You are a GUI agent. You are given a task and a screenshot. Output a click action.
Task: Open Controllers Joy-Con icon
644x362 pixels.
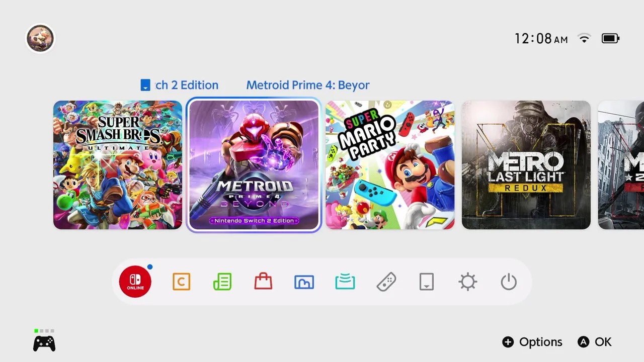(386, 282)
